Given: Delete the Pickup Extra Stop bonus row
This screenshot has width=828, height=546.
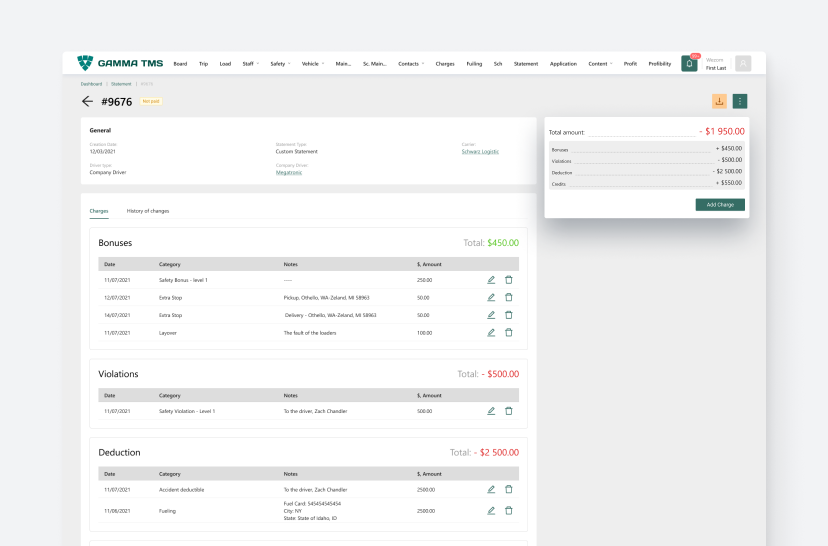Looking at the screenshot, I should pos(508,297).
